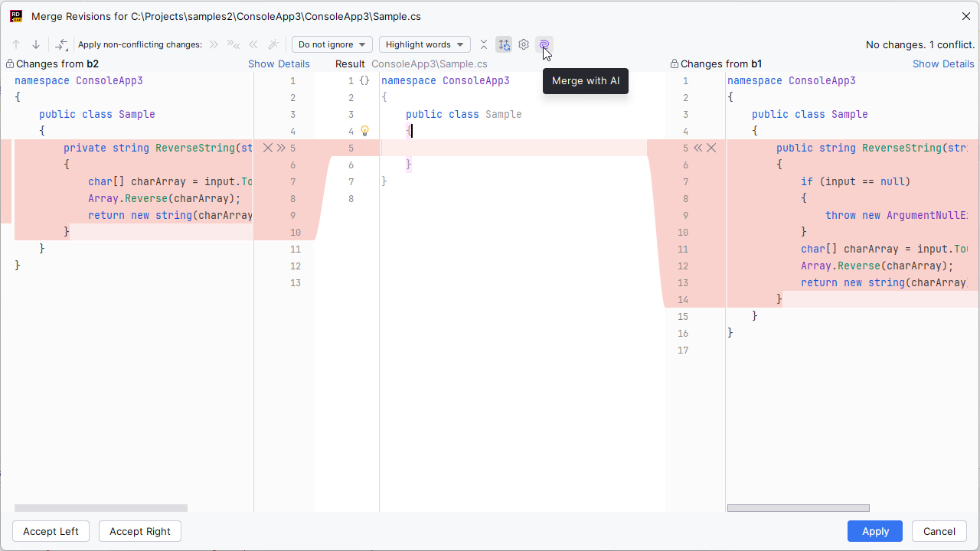Ignore the left b2 change with X
Image resolution: width=980 pixels, height=551 pixels.
click(x=267, y=148)
